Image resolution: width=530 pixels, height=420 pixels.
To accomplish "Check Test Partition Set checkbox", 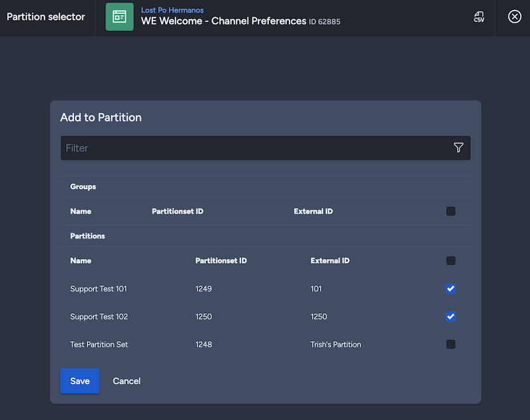I will coord(450,344).
